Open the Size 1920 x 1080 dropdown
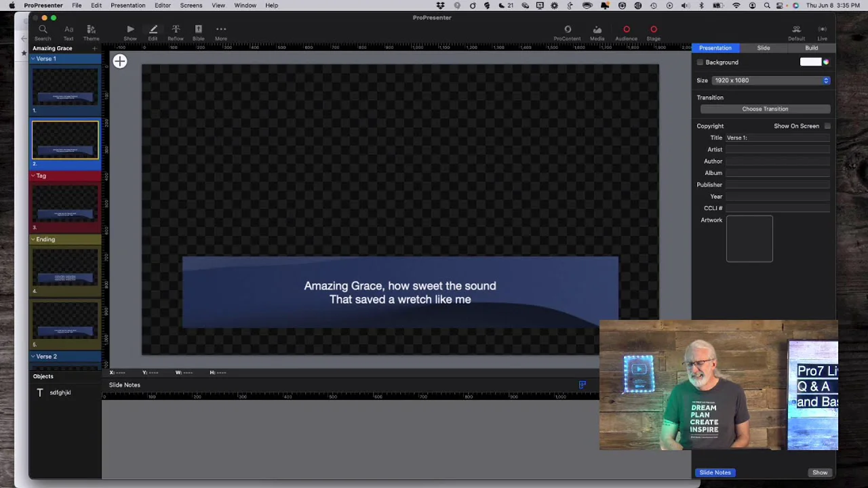 pos(771,81)
